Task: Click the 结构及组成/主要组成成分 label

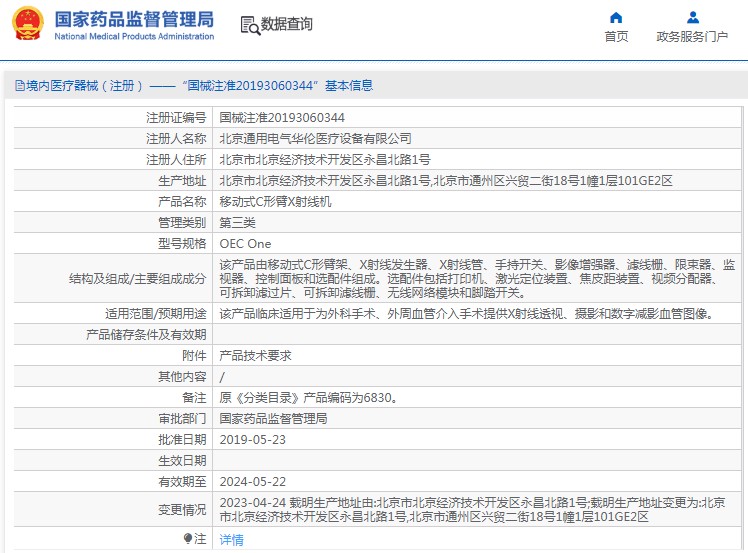Action: tap(137, 278)
